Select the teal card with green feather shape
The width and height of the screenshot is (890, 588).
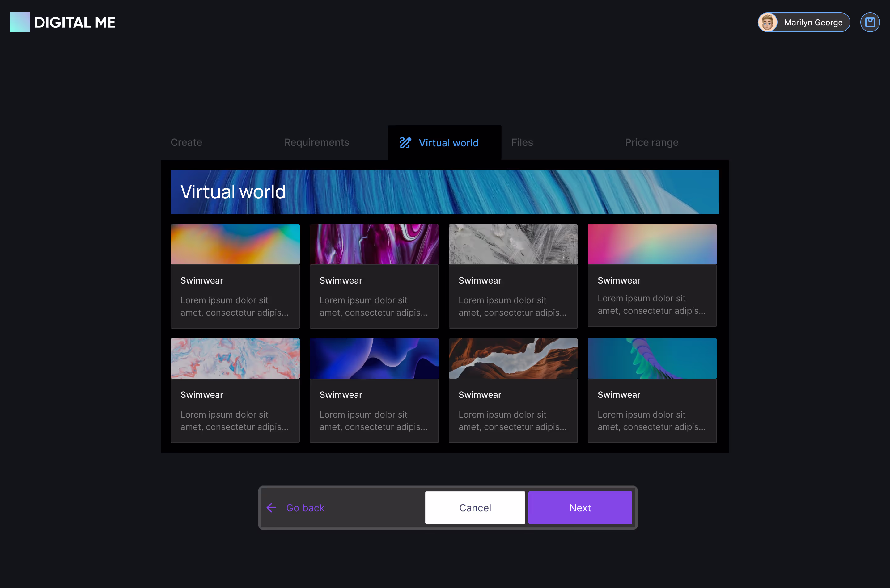(652, 390)
